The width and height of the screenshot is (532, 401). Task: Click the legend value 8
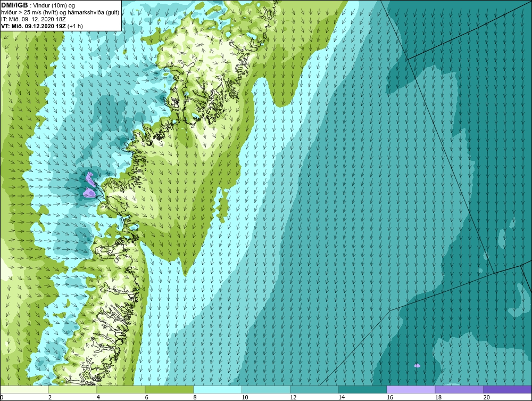coord(195,397)
